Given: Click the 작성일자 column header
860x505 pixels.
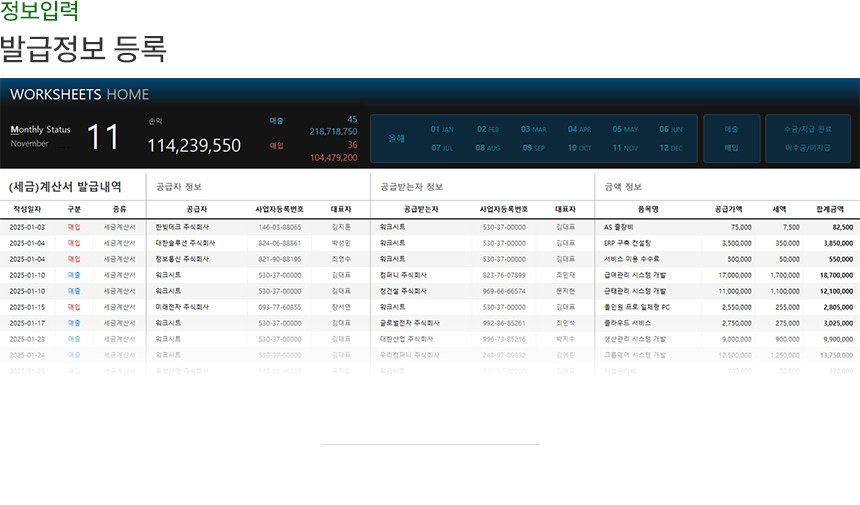Looking at the screenshot, I should click(x=29, y=209).
